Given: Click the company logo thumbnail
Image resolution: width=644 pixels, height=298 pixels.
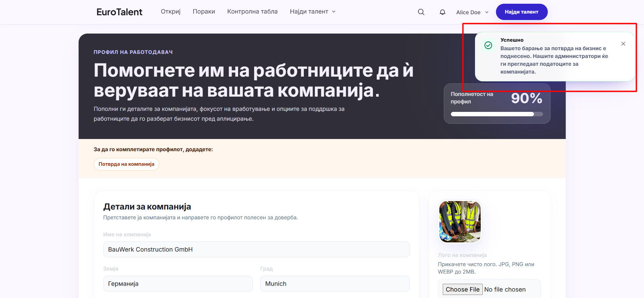Looking at the screenshot, I should [x=460, y=221].
